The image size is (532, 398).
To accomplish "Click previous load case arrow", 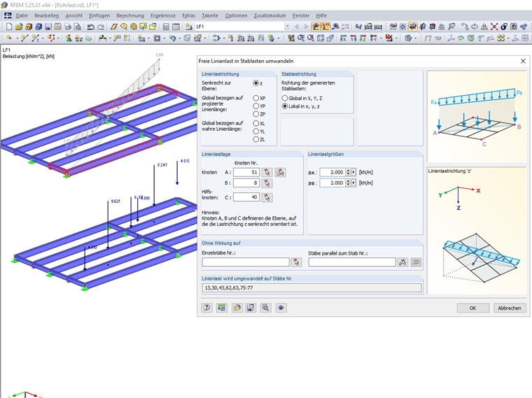I will click(x=297, y=27).
